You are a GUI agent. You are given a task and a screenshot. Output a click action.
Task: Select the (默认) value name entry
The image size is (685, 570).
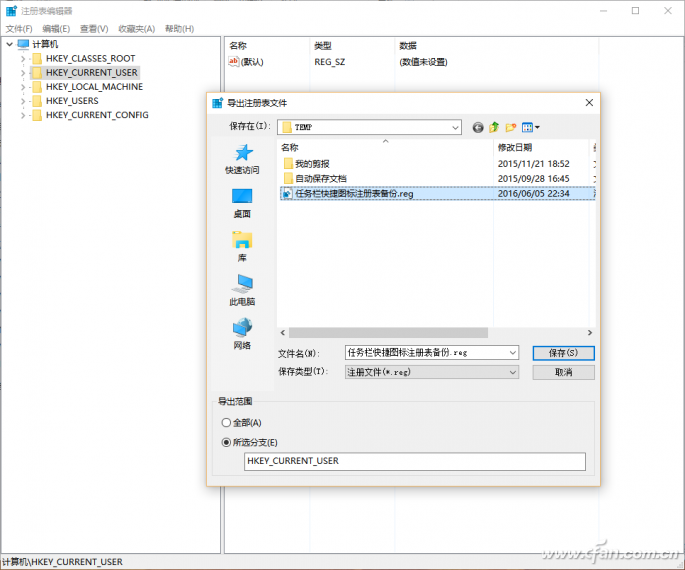[252, 62]
